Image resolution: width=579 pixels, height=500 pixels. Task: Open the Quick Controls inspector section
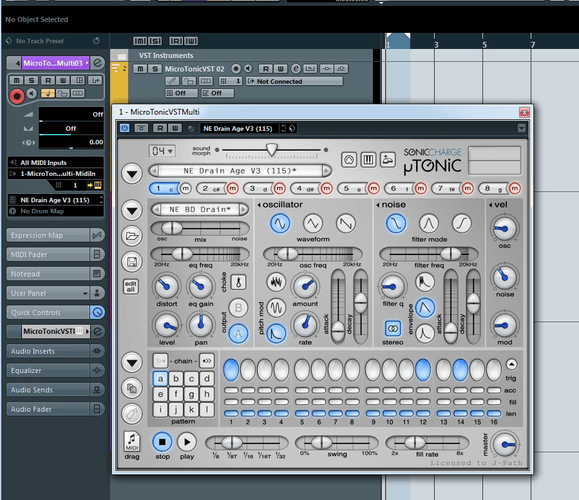[x=48, y=312]
